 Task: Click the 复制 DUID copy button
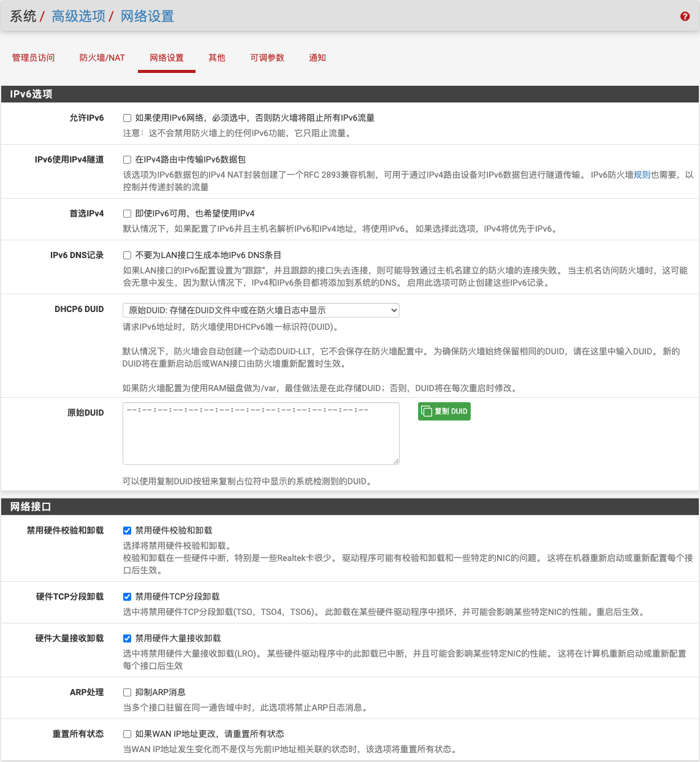(444, 411)
